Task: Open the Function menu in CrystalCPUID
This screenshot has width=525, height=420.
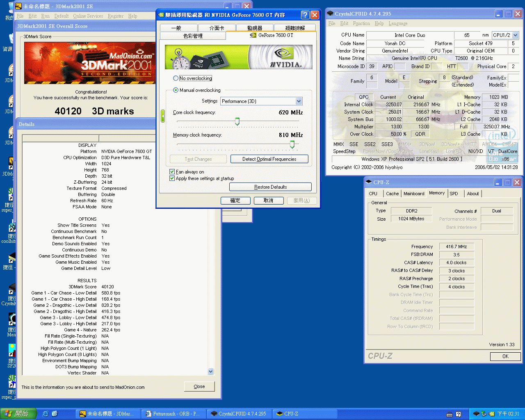Action: tap(361, 23)
